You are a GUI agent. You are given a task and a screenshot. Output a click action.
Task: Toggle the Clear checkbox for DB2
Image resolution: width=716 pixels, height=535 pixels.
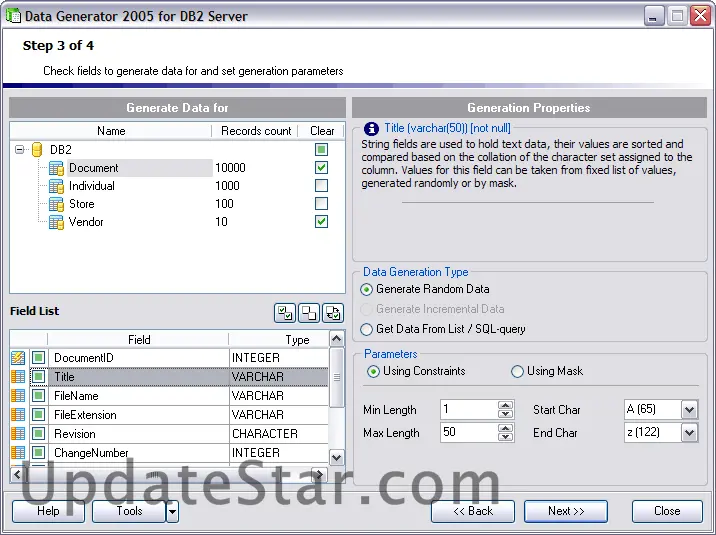[321, 149]
